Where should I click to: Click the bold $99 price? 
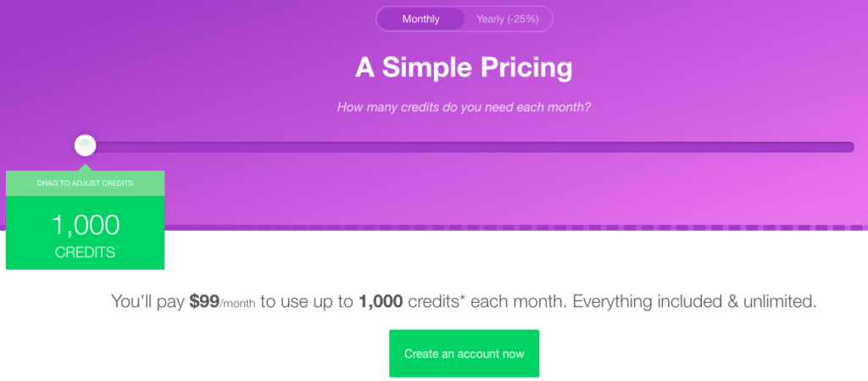coord(204,302)
